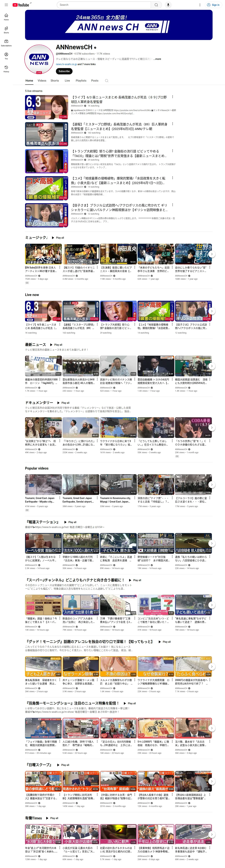Open History in the sidebar
Image resolution: width=225 pixels, height=868 pixels.
pos(6,69)
